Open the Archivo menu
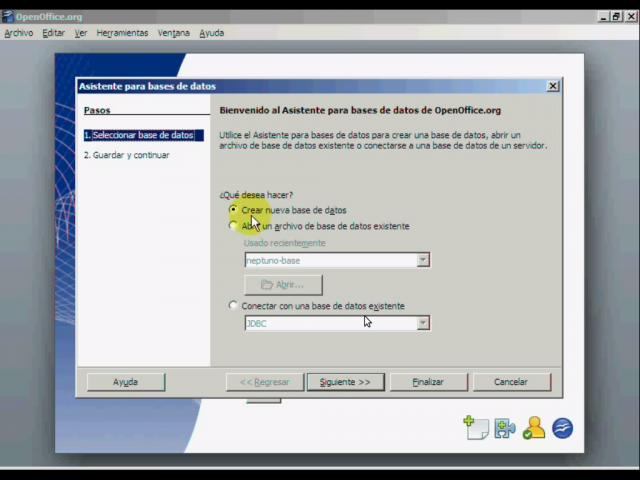This screenshot has width=640, height=480. tap(19, 33)
